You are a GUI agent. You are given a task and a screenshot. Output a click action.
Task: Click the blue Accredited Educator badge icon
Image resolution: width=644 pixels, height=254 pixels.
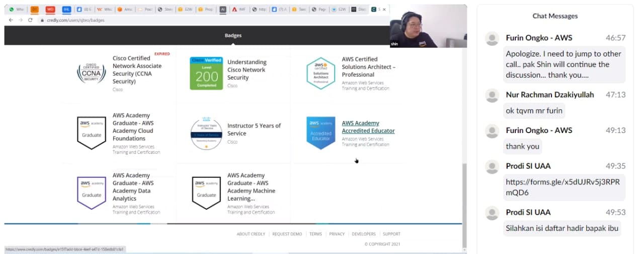pos(321,134)
